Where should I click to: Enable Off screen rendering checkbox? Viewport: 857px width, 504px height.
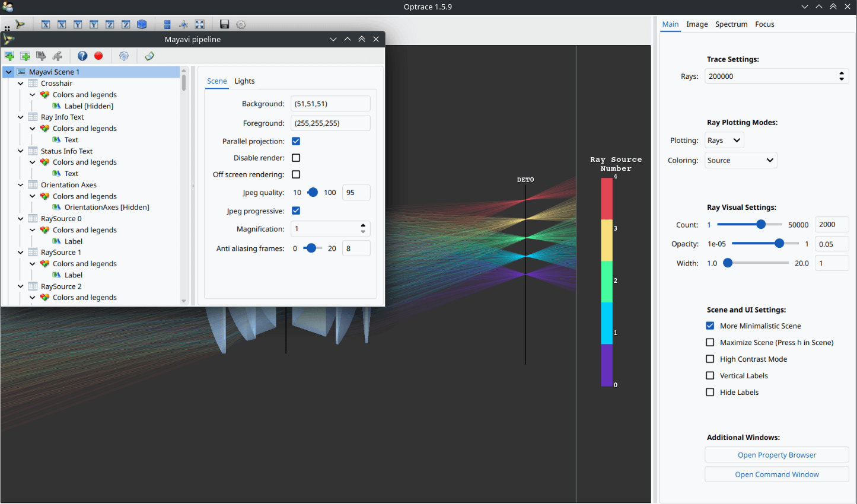point(296,174)
